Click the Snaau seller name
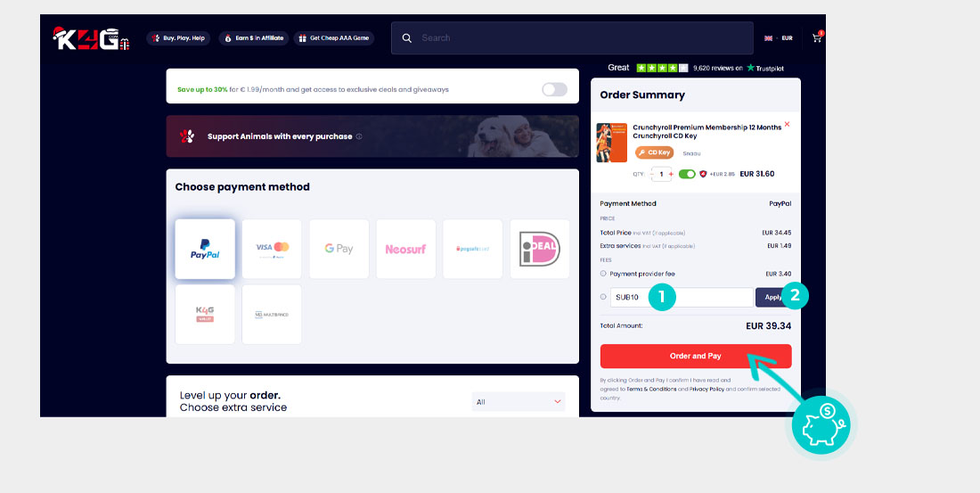980x493 pixels. click(691, 152)
